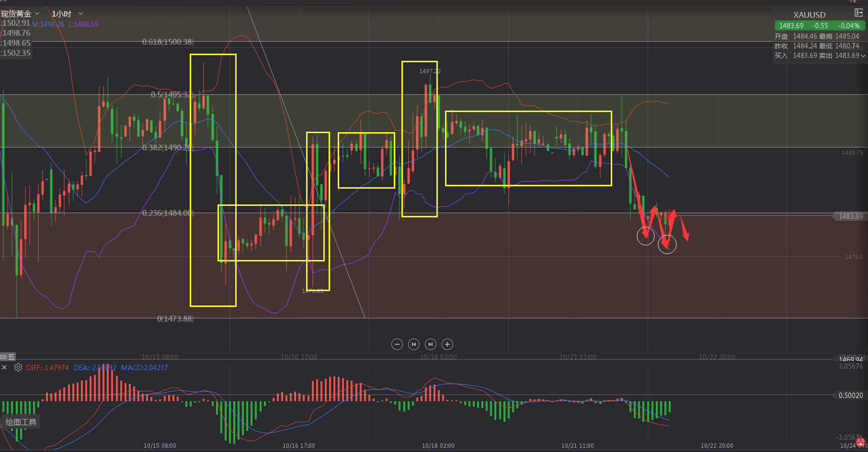This screenshot has width=868, height=452.
Task: Expand the XAUUSD quote panel details chevron
Action: click(x=863, y=56)
